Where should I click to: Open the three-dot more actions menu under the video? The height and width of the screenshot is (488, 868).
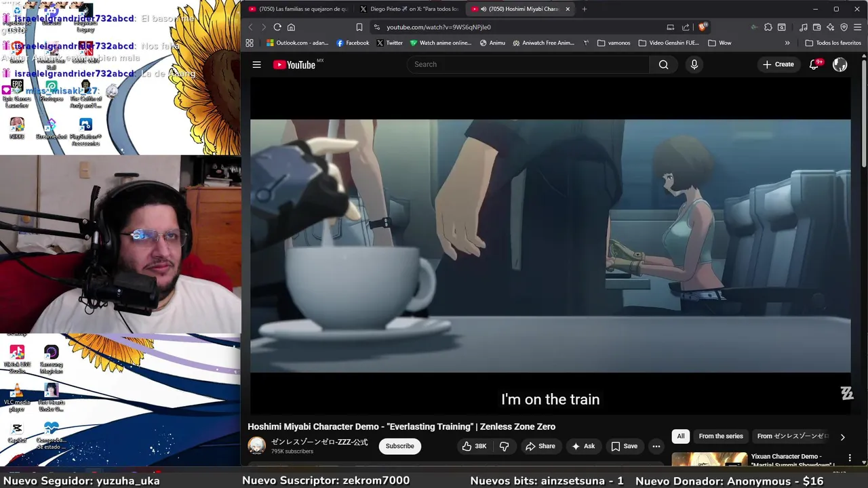pos(656,446)
